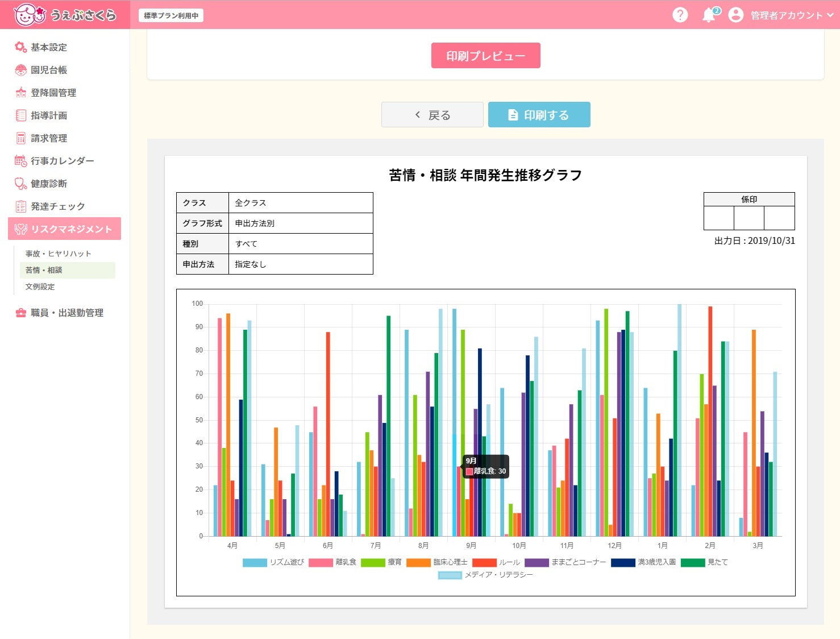
Task: Click the graph title 苦情・相談 年間発生推移グラフ
Action: pos(485,175)
